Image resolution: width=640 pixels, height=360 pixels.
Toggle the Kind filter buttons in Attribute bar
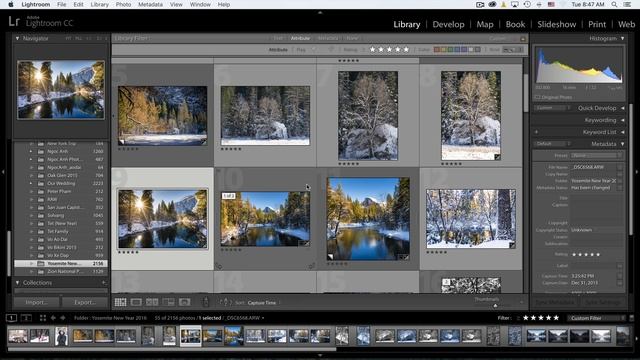(x=513, y=49)
